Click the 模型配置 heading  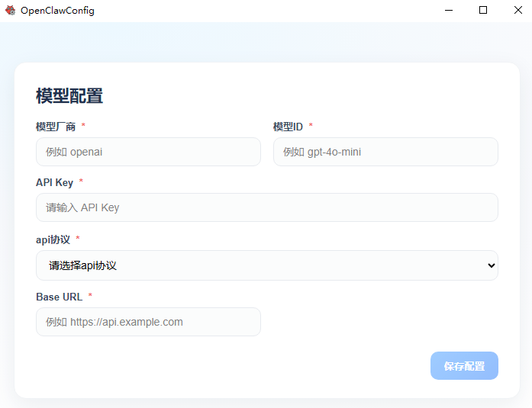click(69, 95)
